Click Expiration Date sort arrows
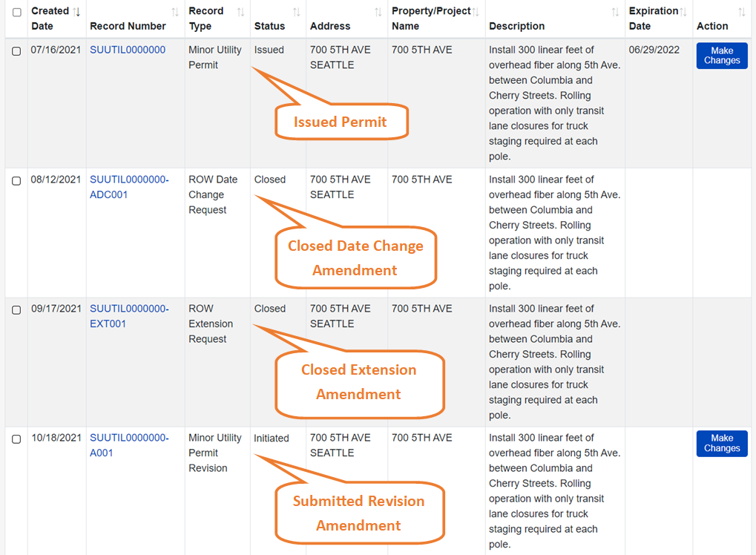The height and width of the screenshot is (555, 756). pos(683,12)
